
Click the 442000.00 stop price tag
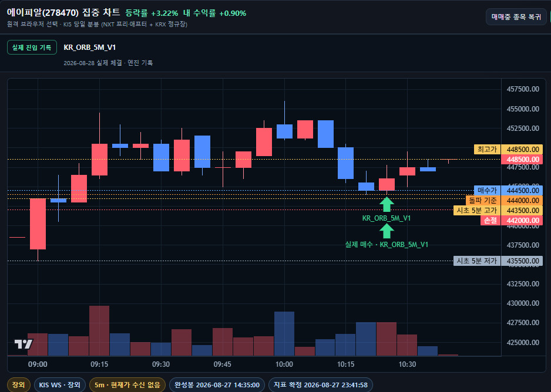522,221
